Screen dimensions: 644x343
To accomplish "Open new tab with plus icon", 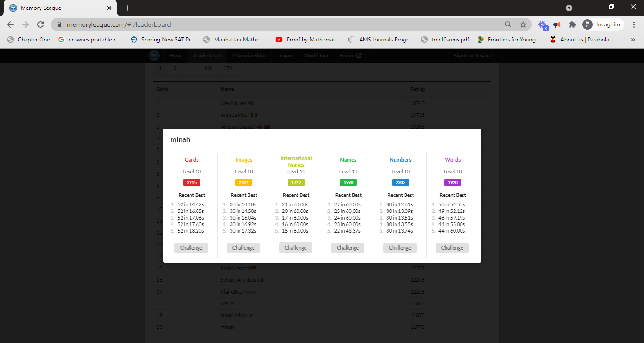I will 127,8.
